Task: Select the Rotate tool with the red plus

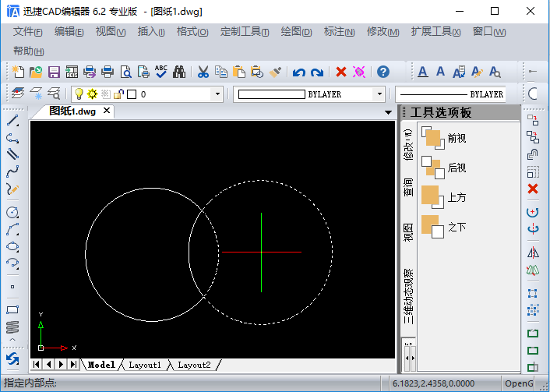Action: 533,212
